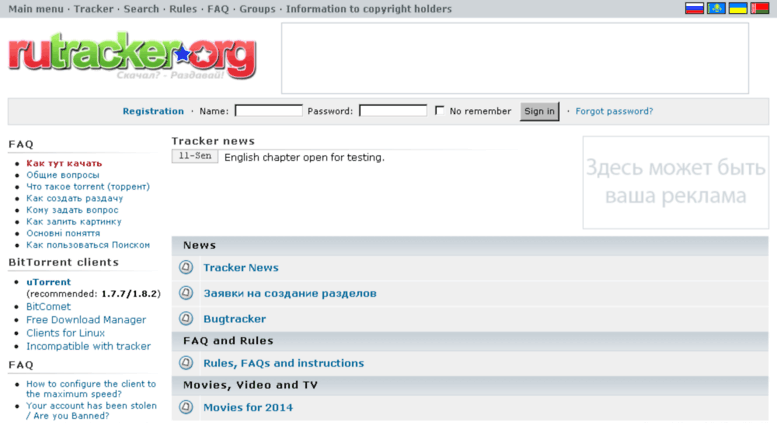Open Как пользоваться Поиском link
This screenshot has width=777, height=423.
(x=88, y=245)
